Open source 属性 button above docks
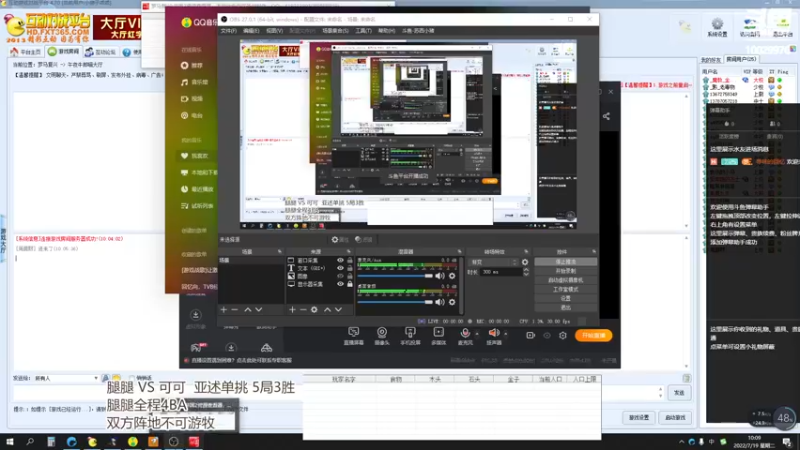The width and height of the screenshot is (800, 450). click(x=340, y=239)
